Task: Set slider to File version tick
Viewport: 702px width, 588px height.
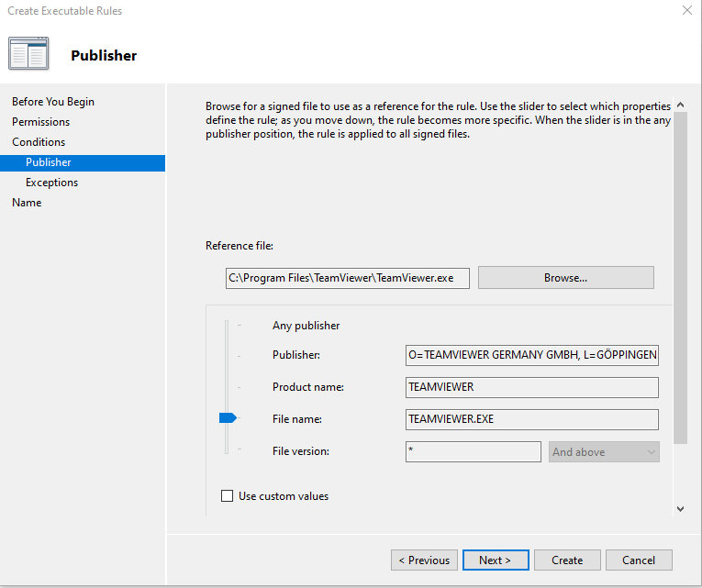Action: click(x=240, y=449)
